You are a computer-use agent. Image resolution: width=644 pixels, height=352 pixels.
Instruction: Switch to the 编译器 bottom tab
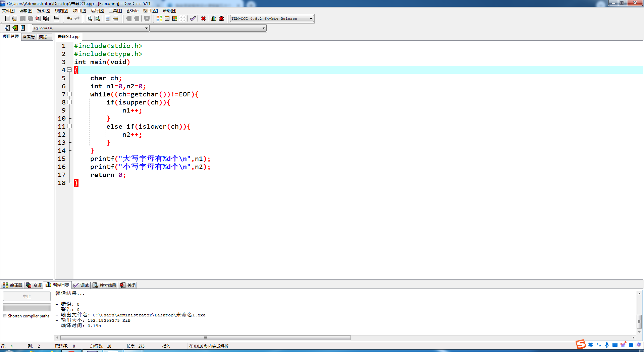click(x=12, y=285)
